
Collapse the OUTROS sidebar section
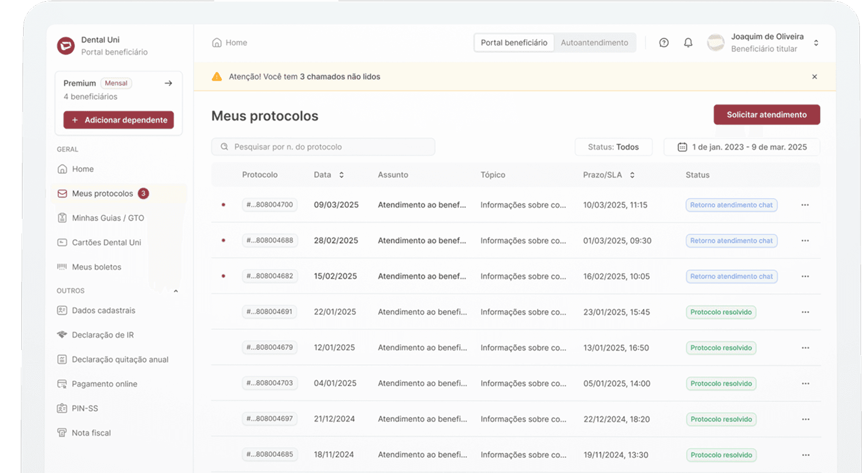click(176, 291)
